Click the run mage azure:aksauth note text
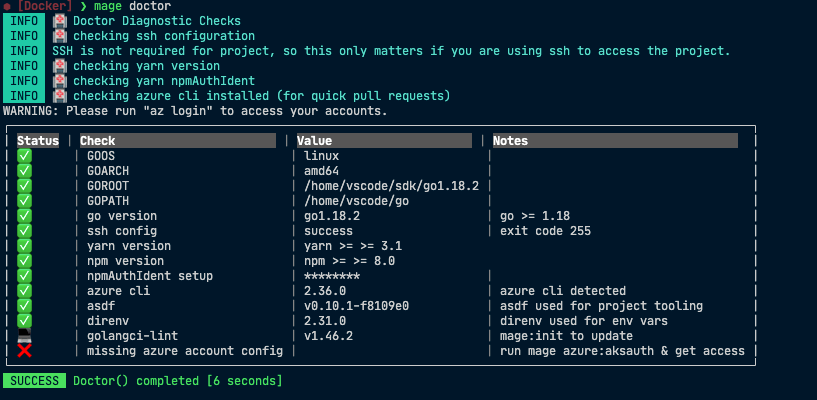This screenshot has height=400, width=817. [x=622, y=351]
